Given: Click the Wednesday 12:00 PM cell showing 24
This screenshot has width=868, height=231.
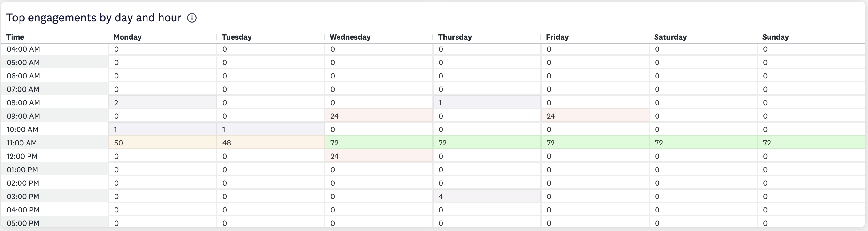Looking at the screenshot, I should coord(379,156).
